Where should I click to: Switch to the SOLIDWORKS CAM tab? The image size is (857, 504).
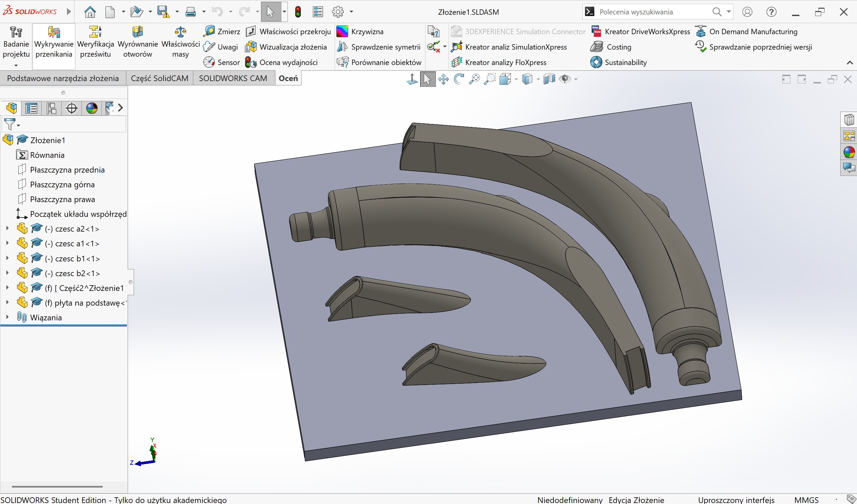(x=233, y=78)
